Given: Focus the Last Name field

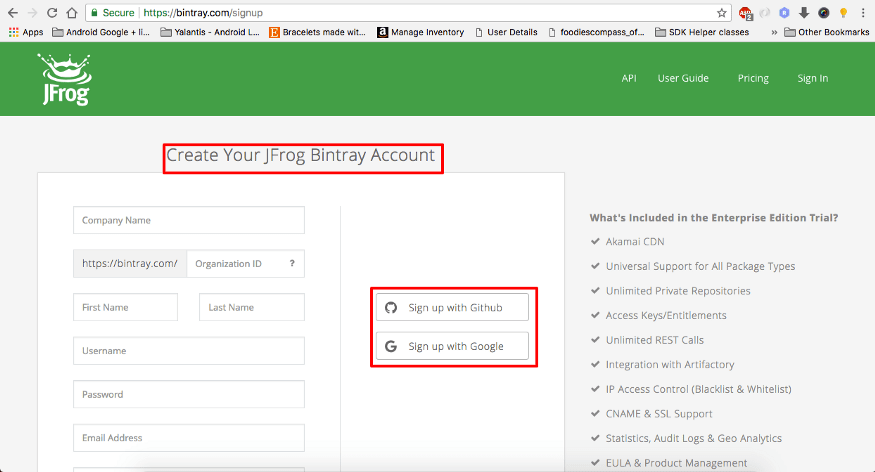Looking at the screenshot, I should (252, 307).
